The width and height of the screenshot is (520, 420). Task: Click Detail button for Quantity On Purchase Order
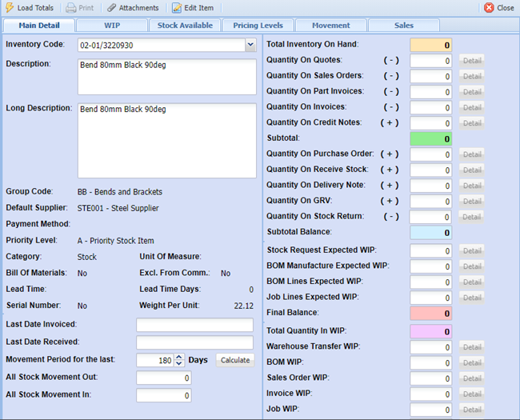[x=472, y=154]
